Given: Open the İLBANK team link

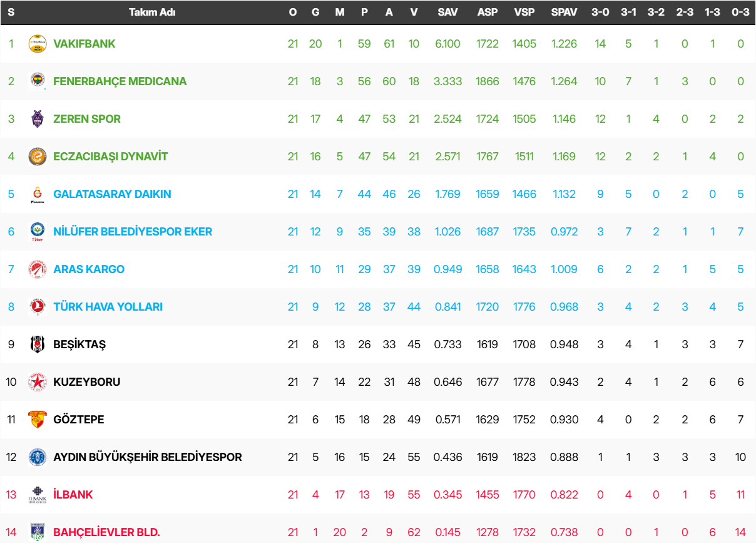Looking at the screenshot, I should click(x=73, y=495).
